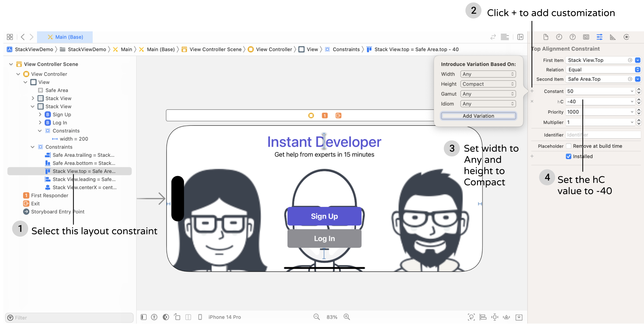This screenshot has width=644, height=325.
Task: Open the File inspector icon
Action: pyautogui.click(x=546, y=37)
